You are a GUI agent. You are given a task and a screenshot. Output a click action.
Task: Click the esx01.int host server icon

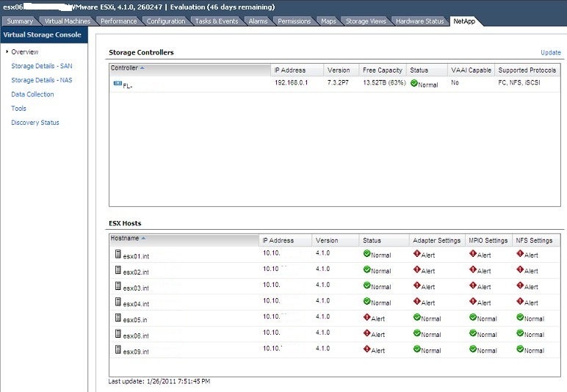(118, 254)
